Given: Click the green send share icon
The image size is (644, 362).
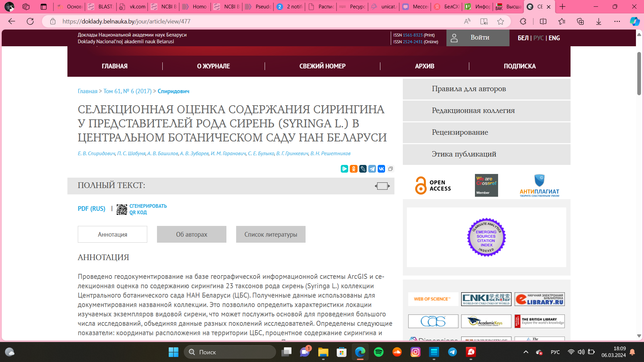Looking at the screenshot, I should (x=344, y=169).
